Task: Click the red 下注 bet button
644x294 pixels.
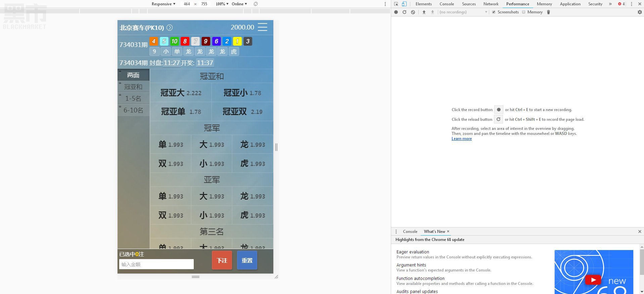Action: click(222, 260)
